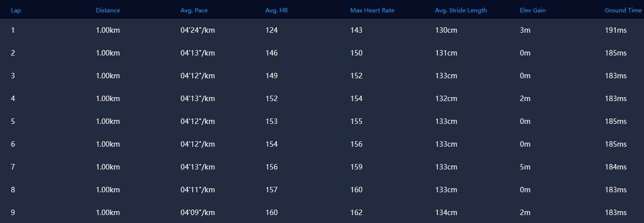This screenshot has height=223, width=644.
Task: Click the Elev Gain column header
Action: 533,10
